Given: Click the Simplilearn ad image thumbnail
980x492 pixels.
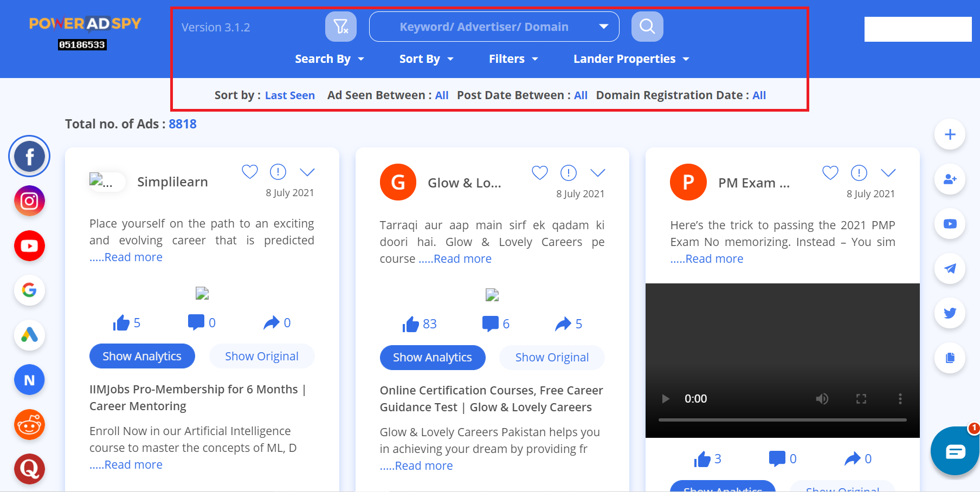Looking at the screenshot, I should pos(202,293).
